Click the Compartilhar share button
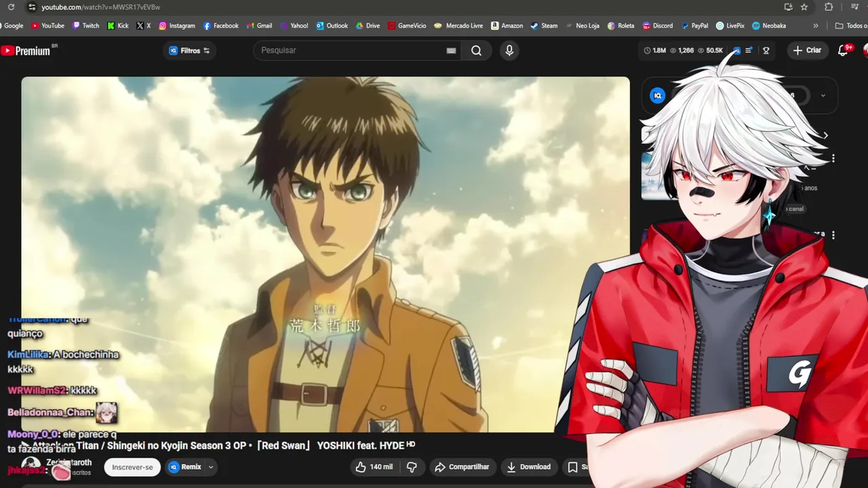The height and width of the screenshot is (488, 868). [x=462, y=467]
